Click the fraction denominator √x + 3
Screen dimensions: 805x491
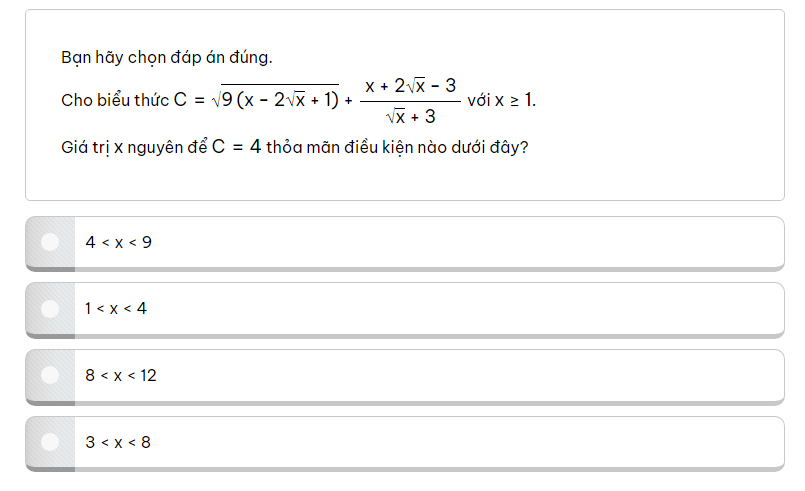[x=410, y=116]
